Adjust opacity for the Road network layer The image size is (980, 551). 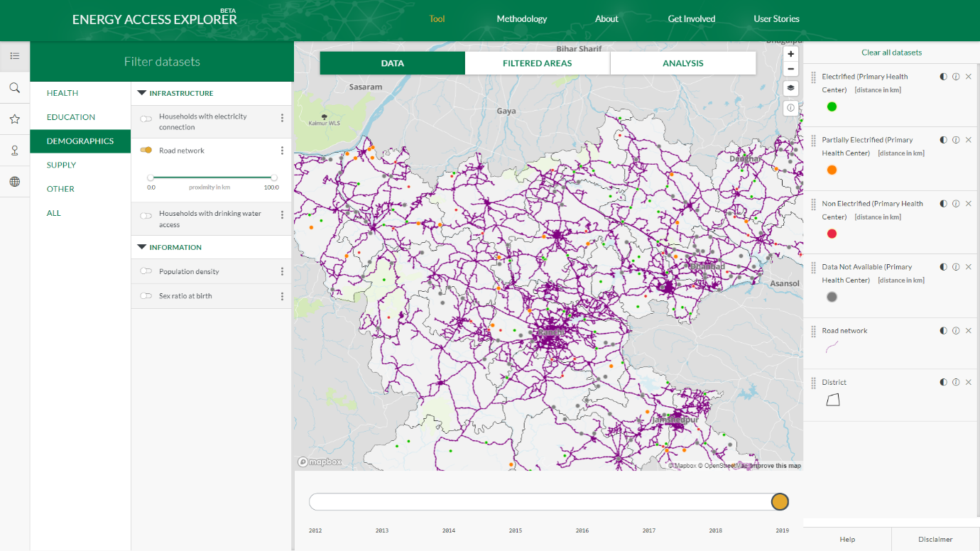point(943,330)
